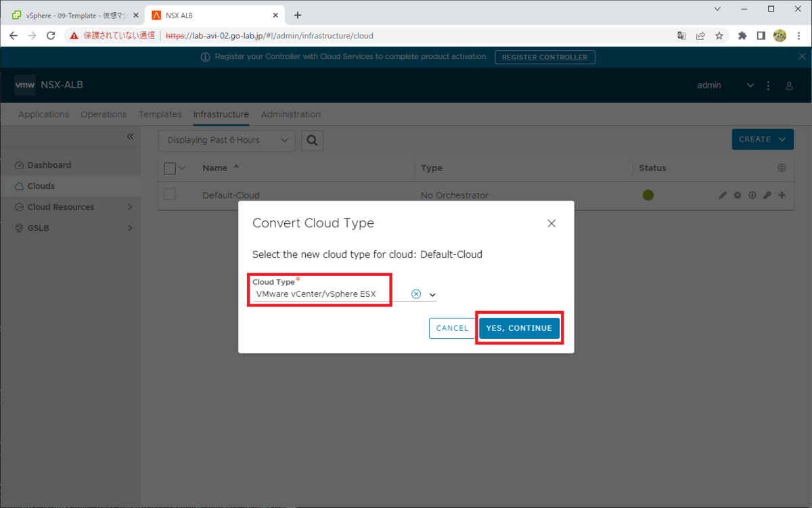Click the Default-Cloud status indicator dot
Viewport: 812px width, 508px height.
pos(648,195)
